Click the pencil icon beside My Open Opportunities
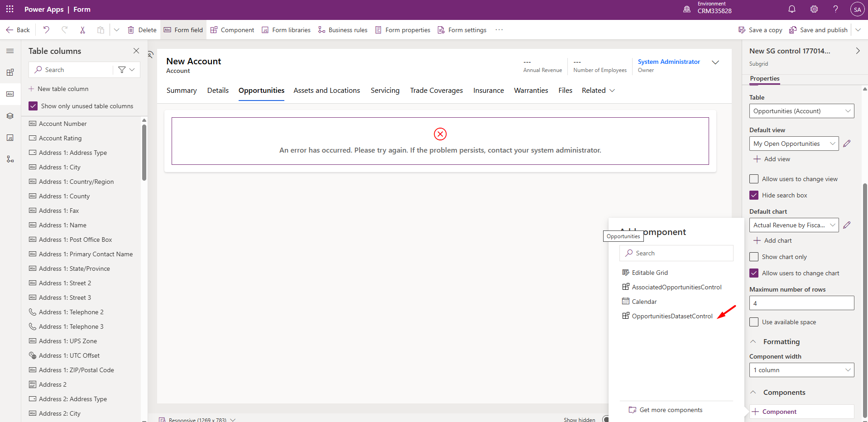Viewport: 868px width, 422px height. point(847,144)
